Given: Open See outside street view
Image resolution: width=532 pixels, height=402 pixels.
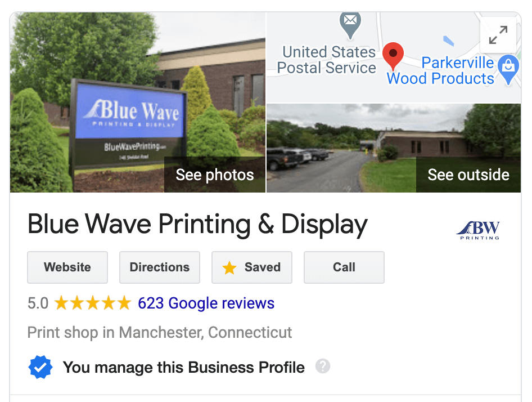Looking at the screenshot, I should pos(468,175).
